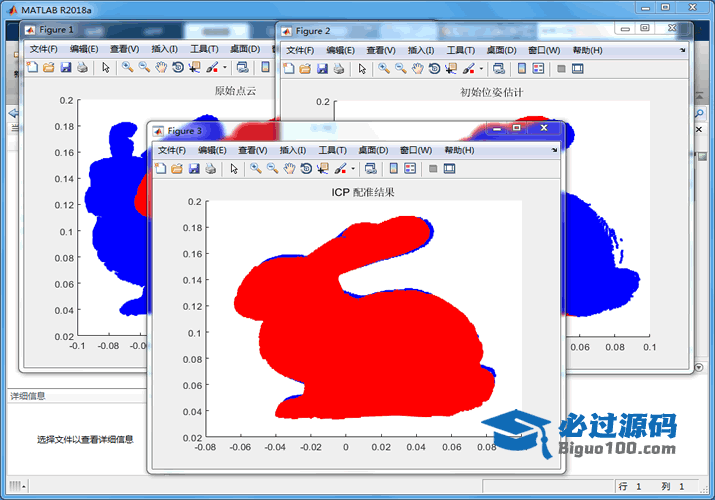The width and height of the screenshot is (715, 500).
Task: Save Figure 3 using the floppy disk icon
Action: pos(194,169)
